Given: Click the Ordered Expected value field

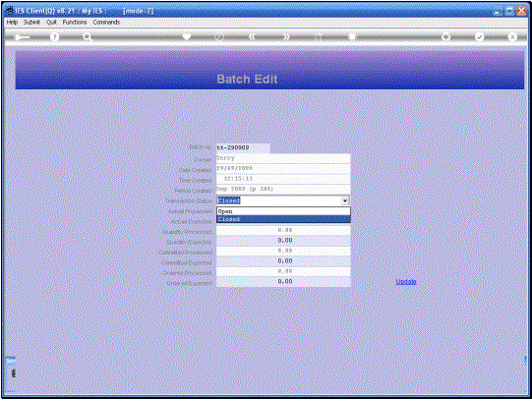Looking at the screenshot, I should (283, 282).
